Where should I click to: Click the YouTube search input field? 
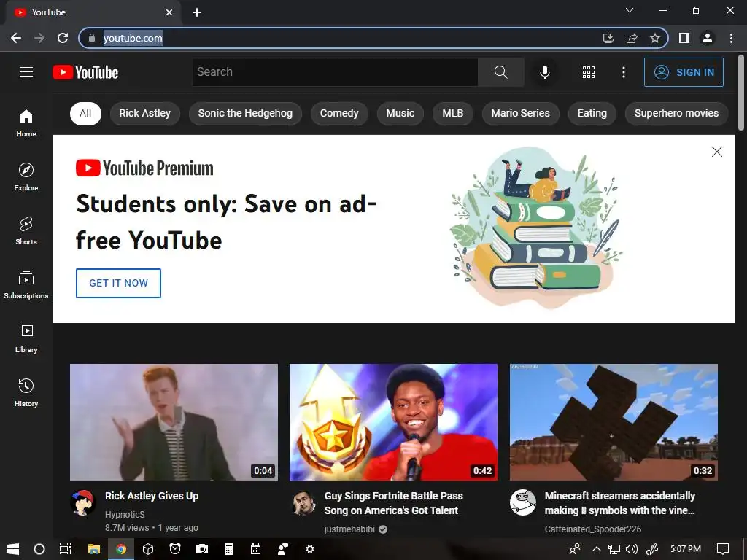[335, 72]
